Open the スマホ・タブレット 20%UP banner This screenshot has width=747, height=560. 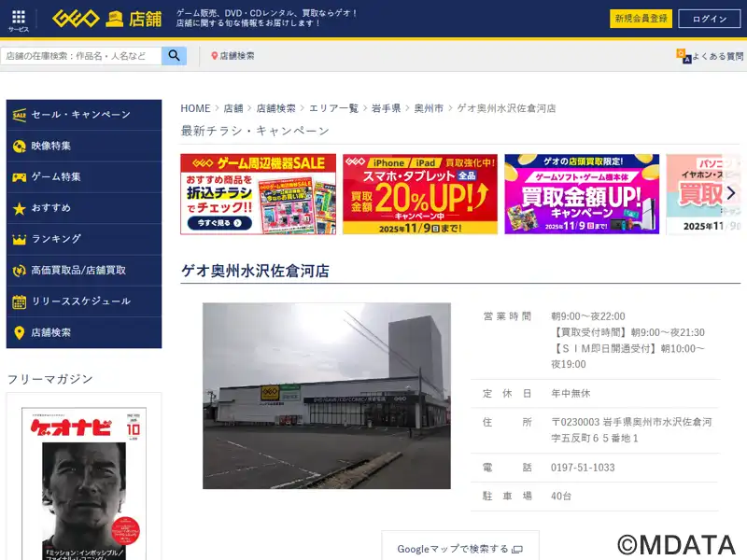419,194
